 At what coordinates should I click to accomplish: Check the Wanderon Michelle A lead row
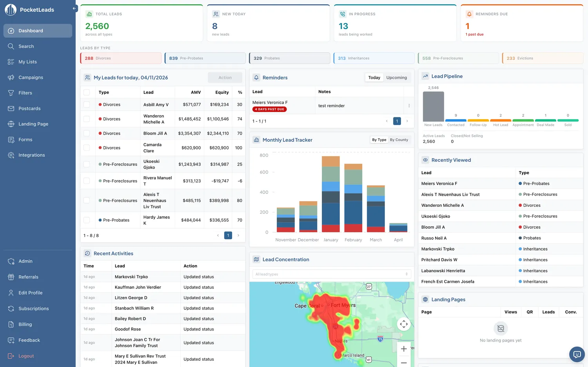(87, 119)
